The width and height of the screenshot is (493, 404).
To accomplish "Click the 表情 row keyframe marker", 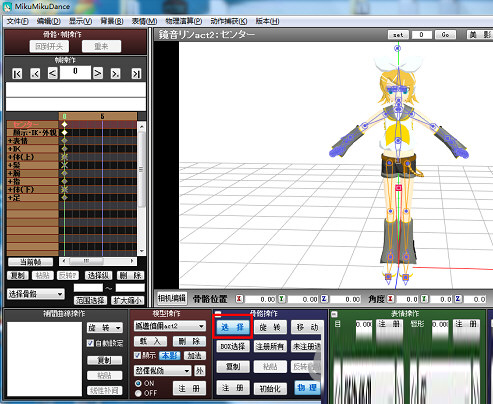I will [64, 141].
